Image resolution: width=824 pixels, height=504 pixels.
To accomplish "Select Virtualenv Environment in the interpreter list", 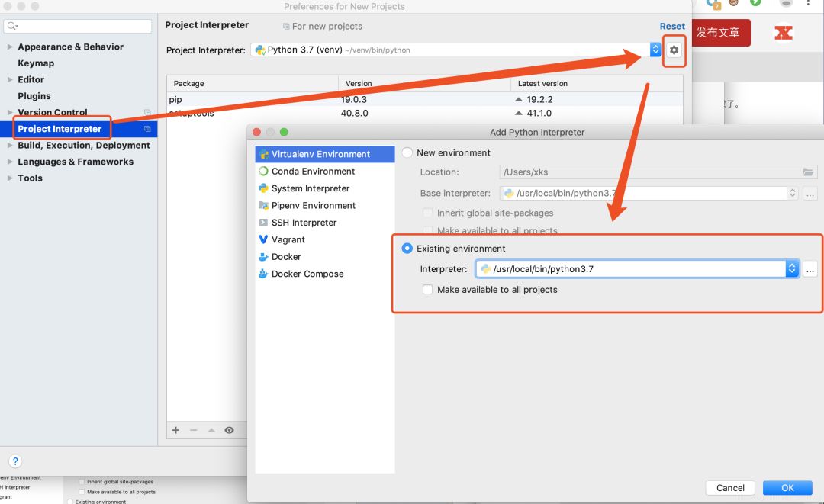I will [x=325, y=154].
